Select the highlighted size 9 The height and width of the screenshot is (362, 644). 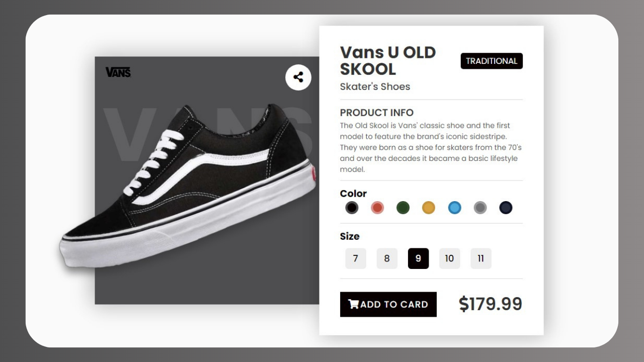point(418,258)
